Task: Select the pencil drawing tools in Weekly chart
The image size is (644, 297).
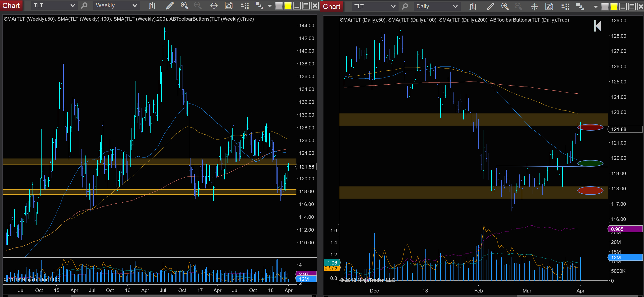Action: pyautogui.click(x=170, y=5)
